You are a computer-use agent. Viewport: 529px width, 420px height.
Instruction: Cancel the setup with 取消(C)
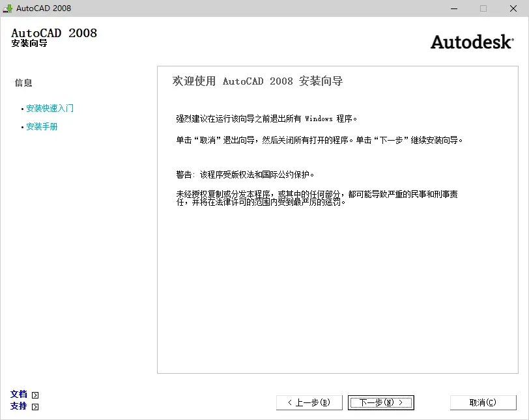coord(483,402)
